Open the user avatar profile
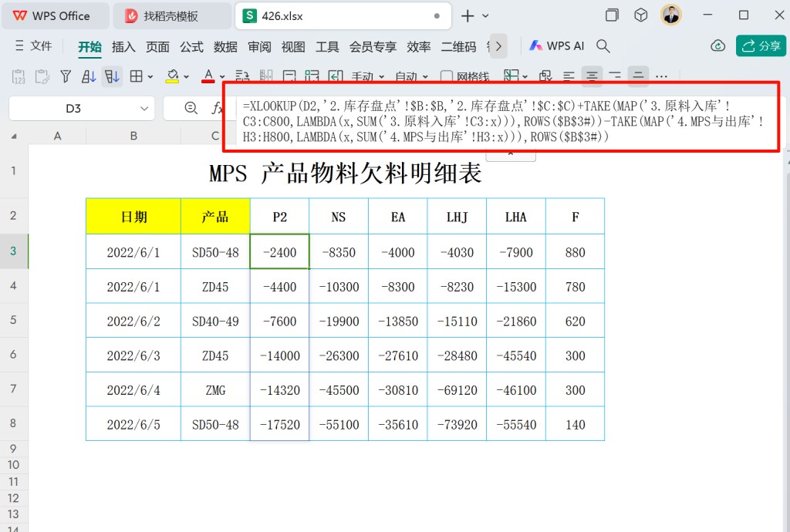 point(670,15)
